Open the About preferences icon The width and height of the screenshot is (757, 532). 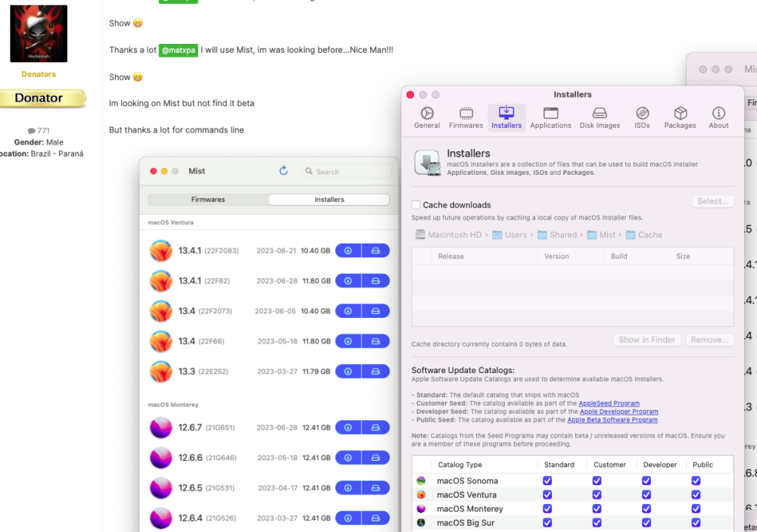[x=718, y=118]
